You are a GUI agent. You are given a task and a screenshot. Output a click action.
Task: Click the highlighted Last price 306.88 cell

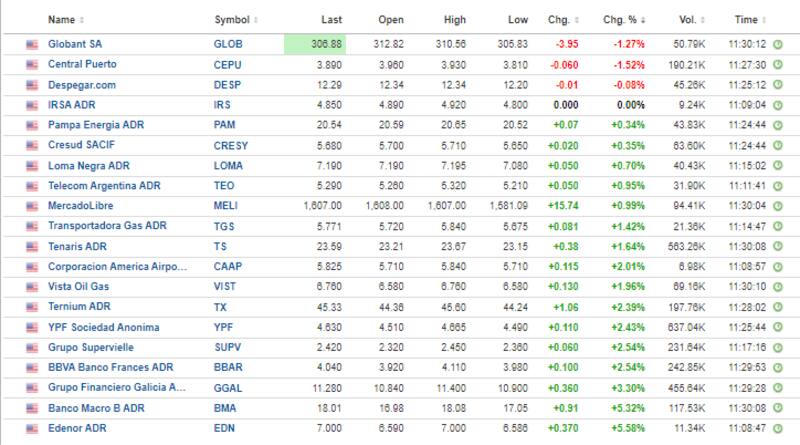316,44
